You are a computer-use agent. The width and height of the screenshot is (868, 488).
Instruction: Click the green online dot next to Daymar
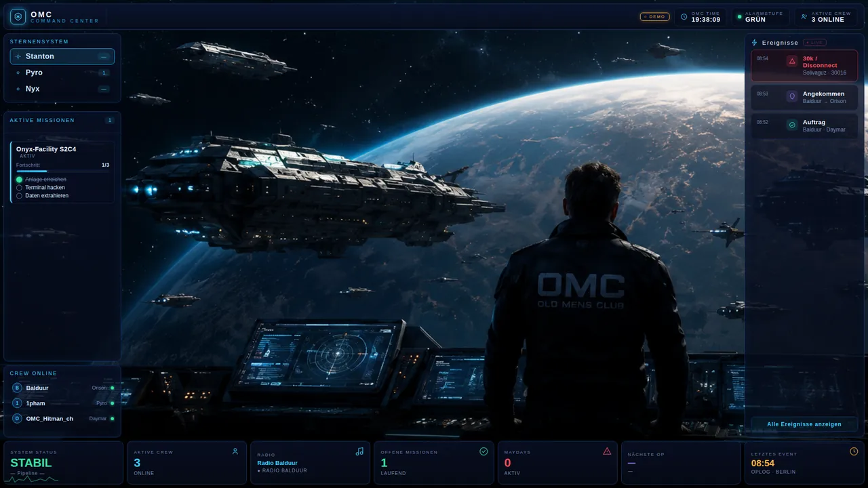[112, 418]
